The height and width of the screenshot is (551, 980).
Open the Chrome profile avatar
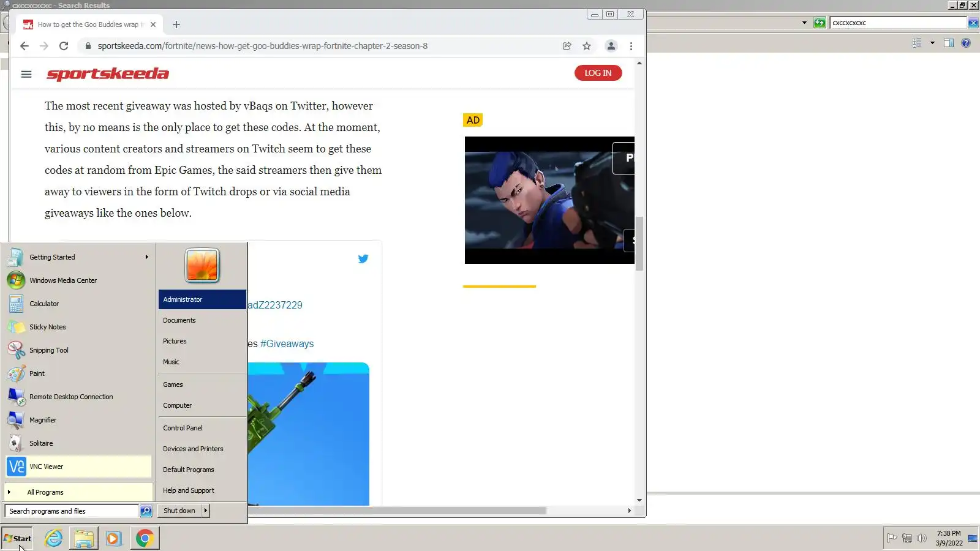click(x=611, y=46)
